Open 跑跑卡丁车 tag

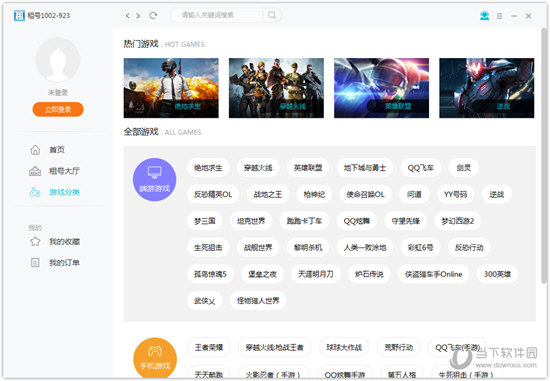[x=304, y=221]
